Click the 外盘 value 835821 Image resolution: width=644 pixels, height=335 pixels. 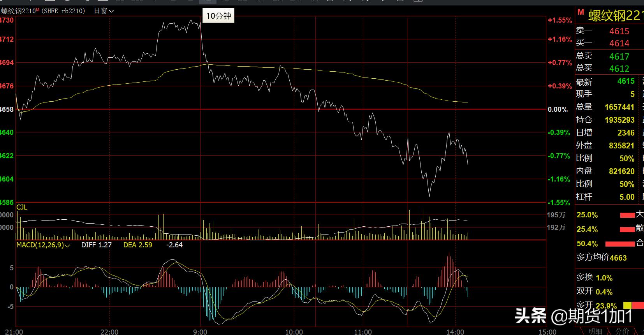[x=622, y=145]
